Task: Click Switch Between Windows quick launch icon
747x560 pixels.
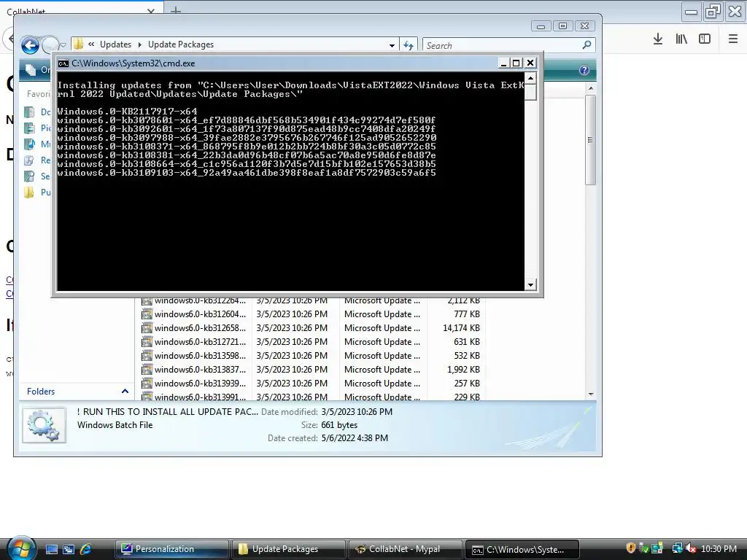Action: coord(69,549)
